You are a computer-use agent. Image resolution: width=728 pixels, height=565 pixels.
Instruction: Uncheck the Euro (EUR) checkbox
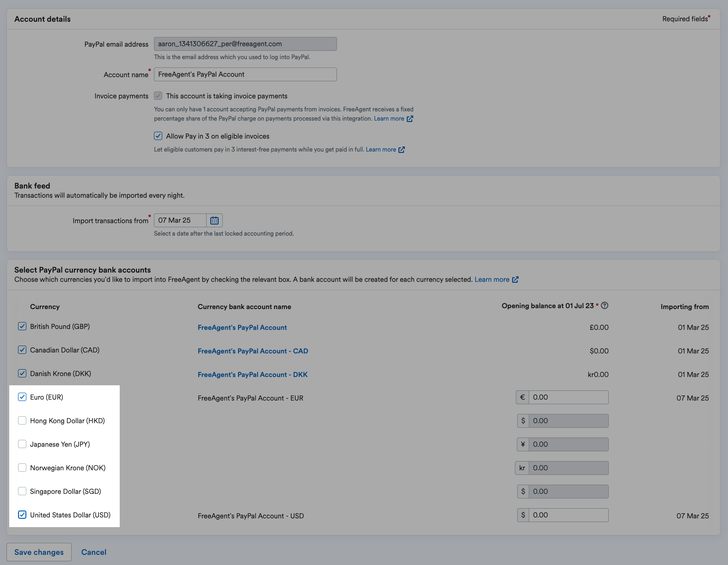(22, 397)
